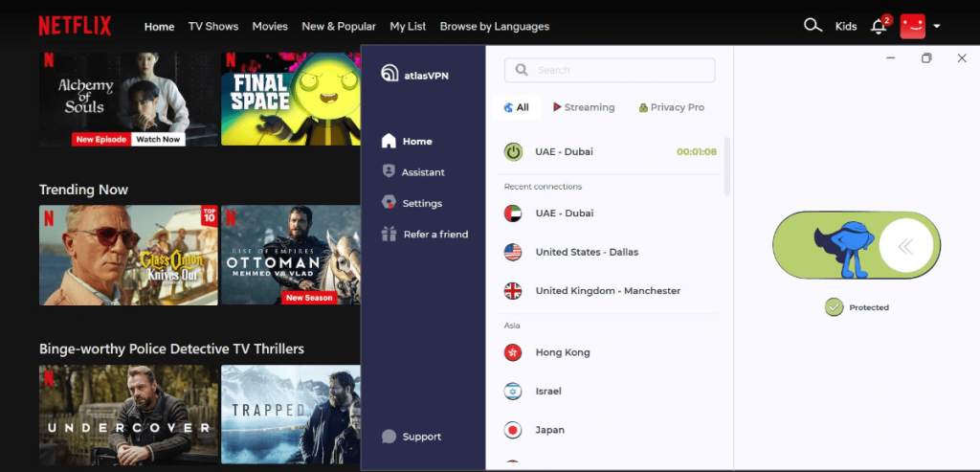Open Final Space thumbnail

[x=291, y=99]
